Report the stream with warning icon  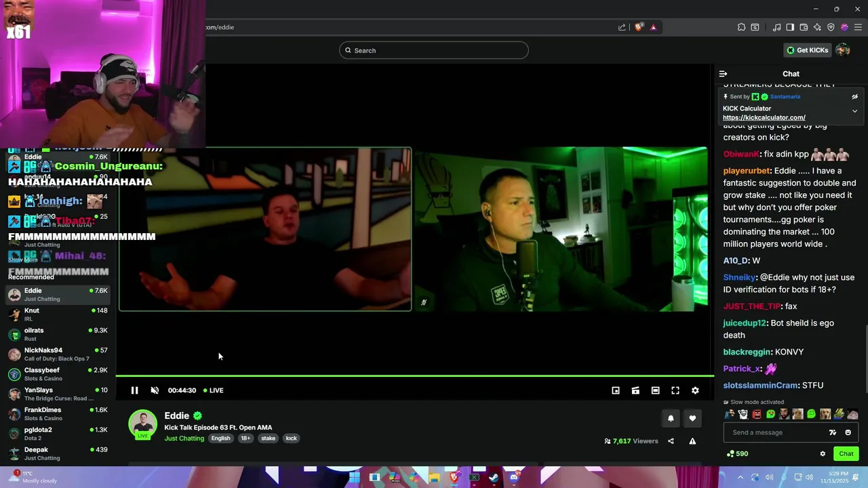tap(692, 441)
